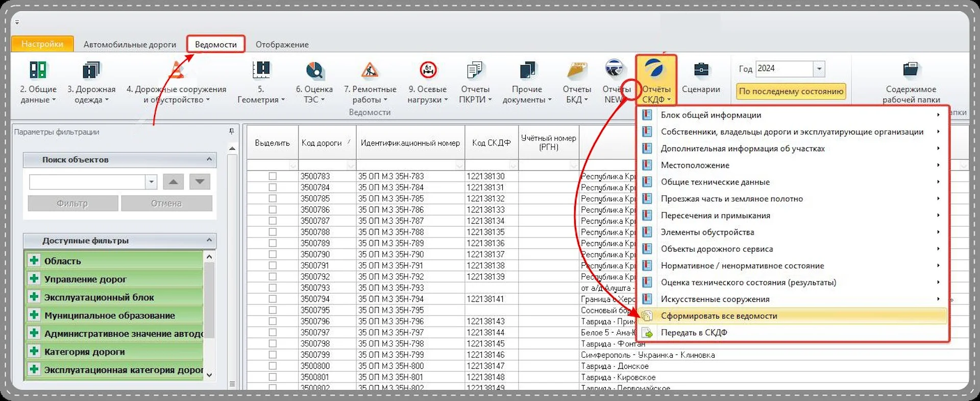
Task: Open Ремонтные работы ribbon icon
Action: point(370,70)
